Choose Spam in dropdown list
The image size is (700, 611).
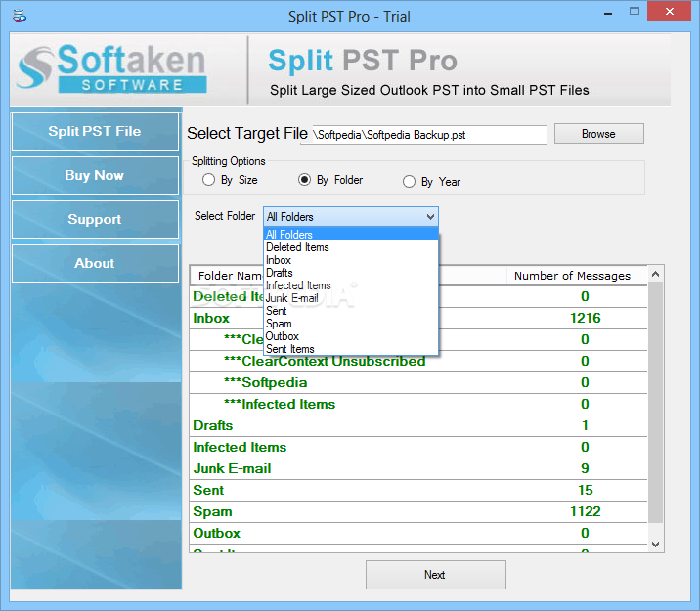click(x=351, y=324)
